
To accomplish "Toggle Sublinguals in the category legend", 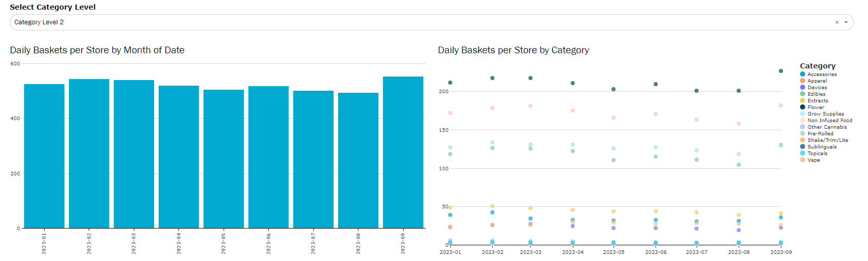I will coord(821,147).
